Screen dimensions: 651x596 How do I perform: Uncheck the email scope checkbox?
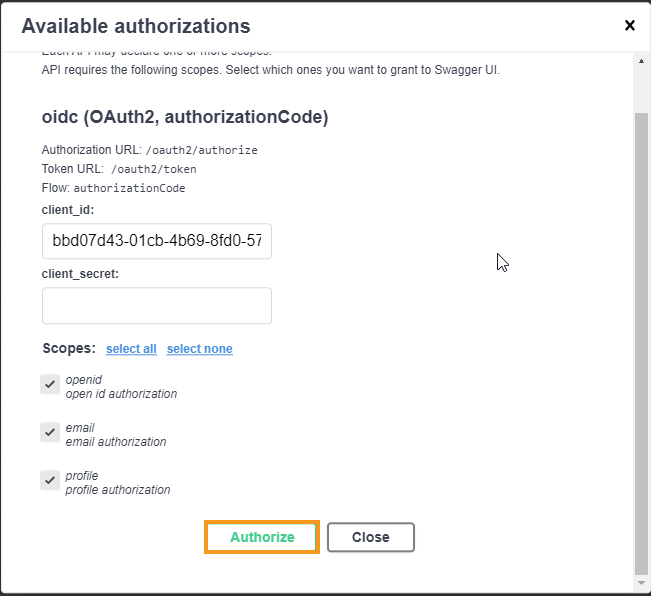coord(50,432)
